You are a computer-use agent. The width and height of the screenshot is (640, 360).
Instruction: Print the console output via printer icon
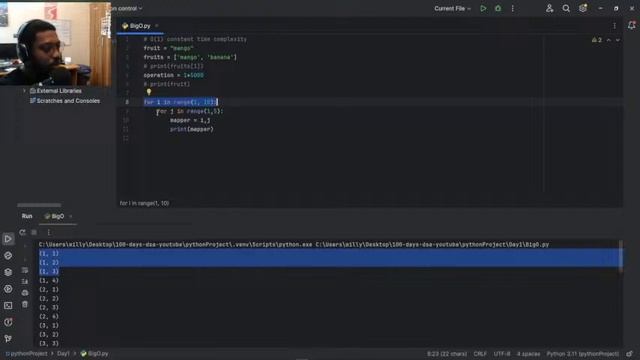[x=25, y=293]
